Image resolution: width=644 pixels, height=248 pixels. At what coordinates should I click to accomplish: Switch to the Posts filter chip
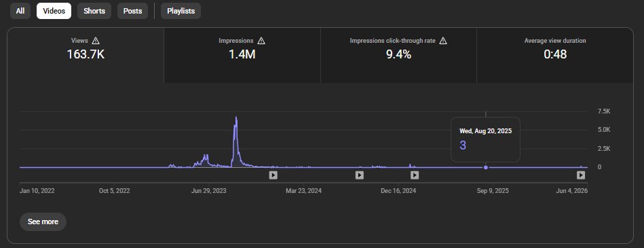132,11
